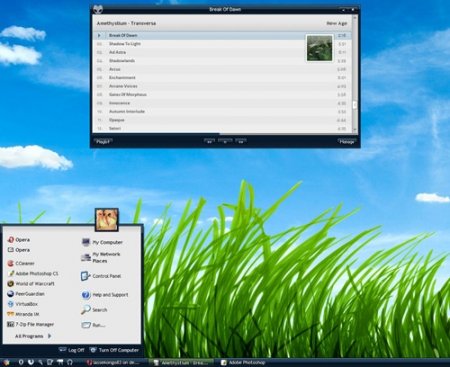
Task: Expand All Programs submenu
Action: click(x=33, y=336)
